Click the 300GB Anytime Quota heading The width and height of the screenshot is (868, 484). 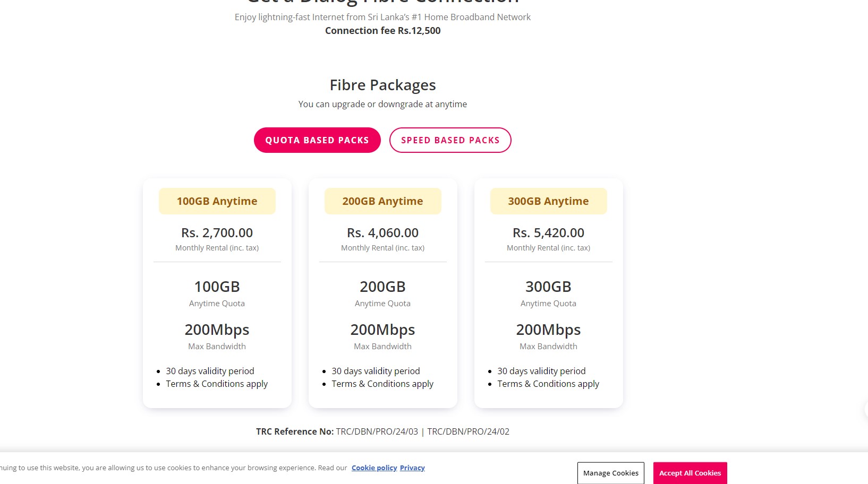click(548, 287)
